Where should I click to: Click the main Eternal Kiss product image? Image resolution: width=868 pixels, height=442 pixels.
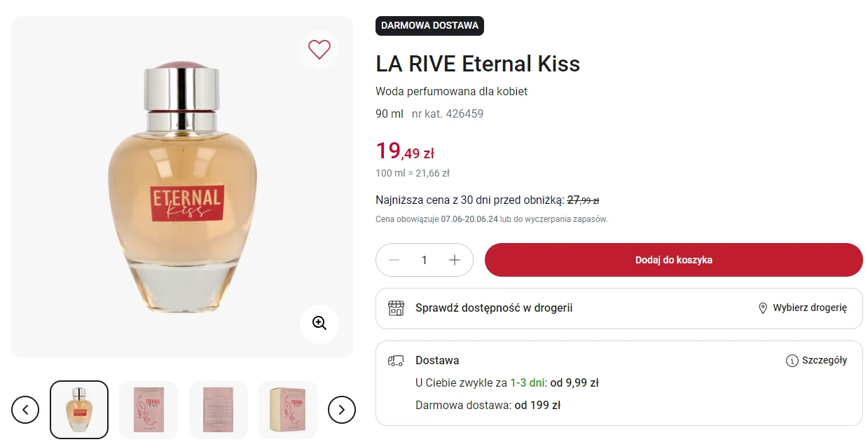182,189
